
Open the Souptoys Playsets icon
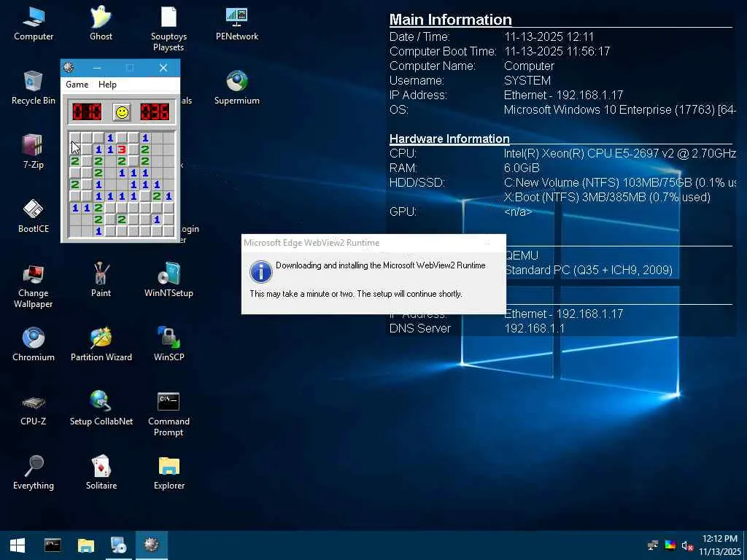169,28
